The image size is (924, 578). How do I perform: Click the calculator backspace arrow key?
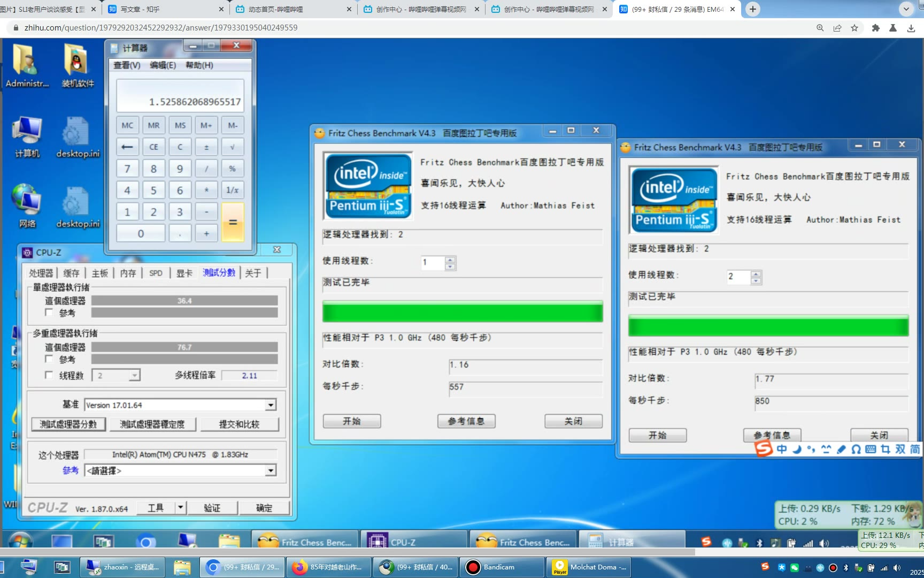[127, 147]
